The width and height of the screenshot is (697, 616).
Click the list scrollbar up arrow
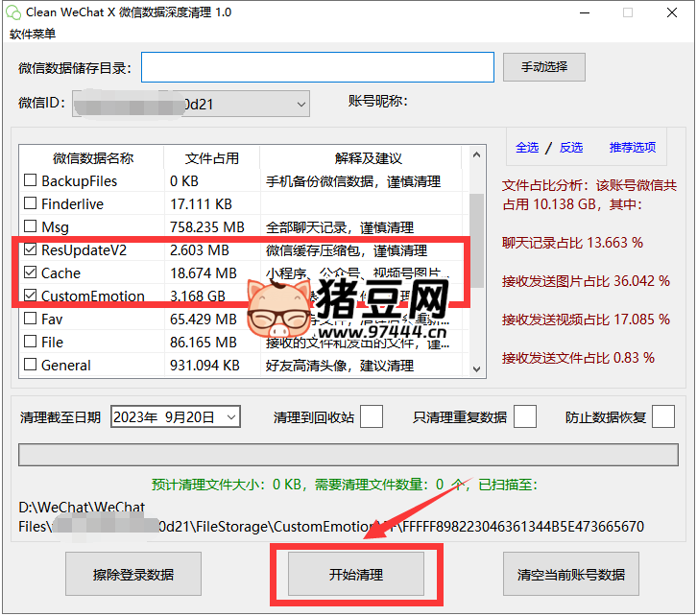(x=476, y=155)
